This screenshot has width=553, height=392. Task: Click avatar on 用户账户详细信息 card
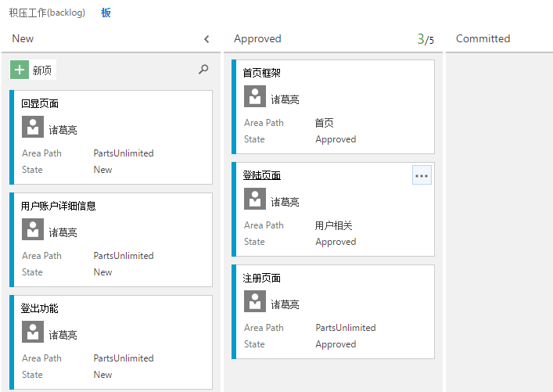click(x=33, y=229)
